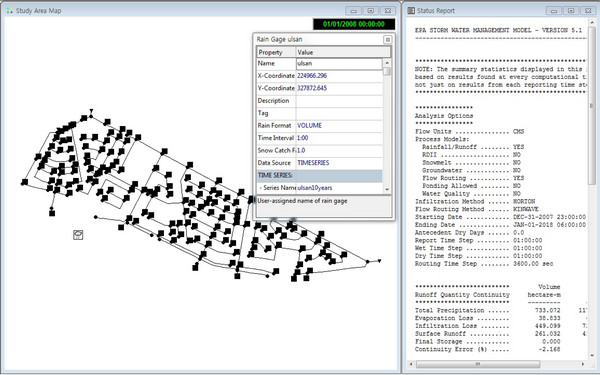Image resolution: width=600 pixels, height=375 pixels.
Task: Click the property editor scrollbar thumb
Action: click(387, 72)
